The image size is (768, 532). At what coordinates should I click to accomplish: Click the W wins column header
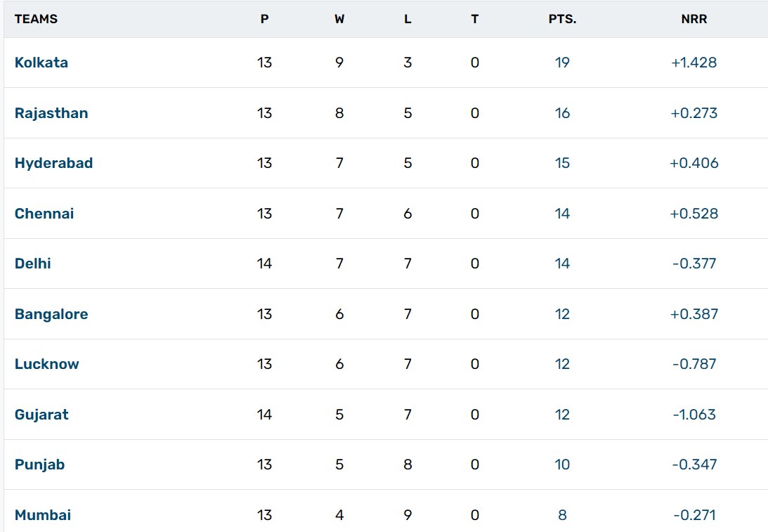[x=339, y=19]
